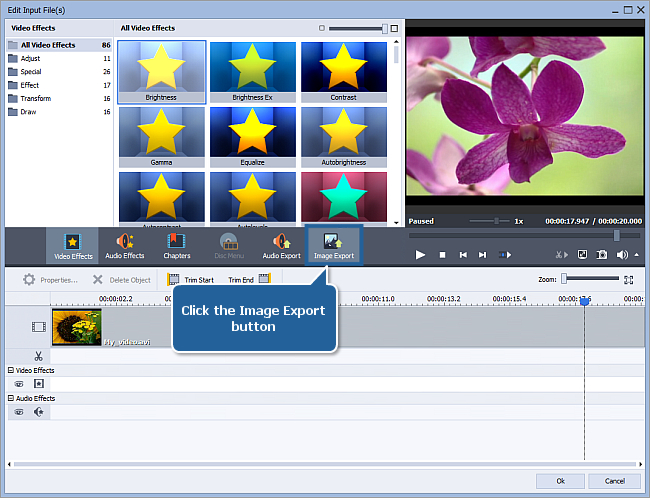Image resolution: width=650 pixels, height=498 pixels.
Task: Open the Special effects folder
Action: [x=59, y=72]
